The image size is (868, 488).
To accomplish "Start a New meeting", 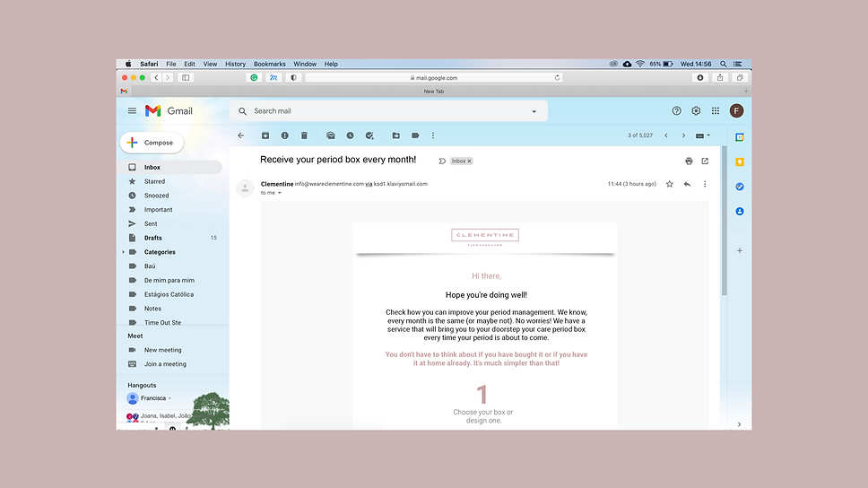I will [x=163, y=350].
